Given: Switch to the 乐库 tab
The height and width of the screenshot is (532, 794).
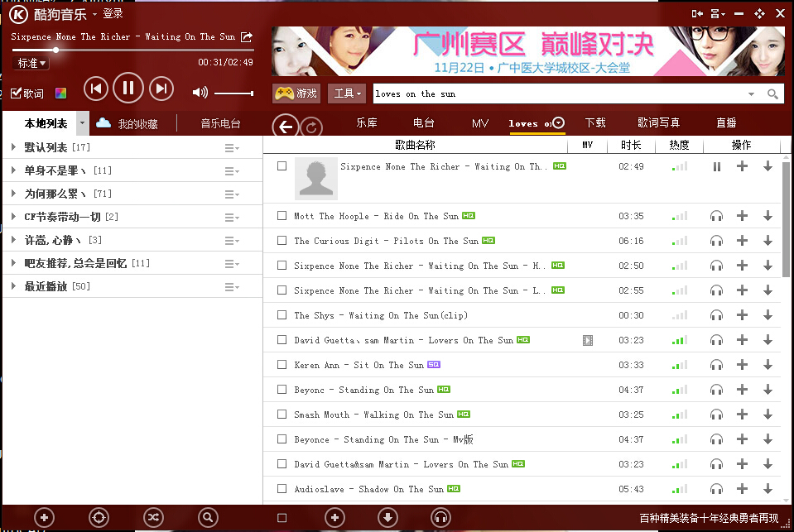Looking at the screenshot, I should click(x=367, y=123).
